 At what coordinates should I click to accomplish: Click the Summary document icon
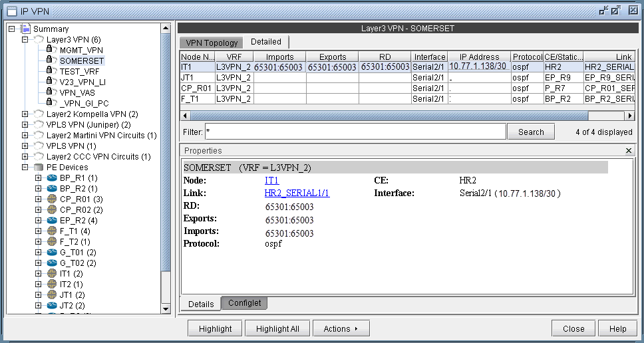pyautogui.click(x=25, y=29)
